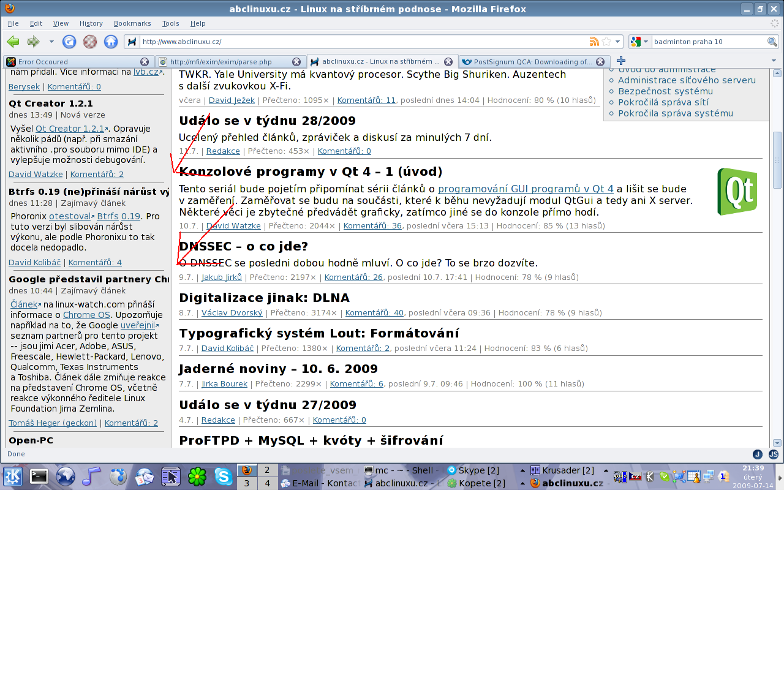Viewport: 784px width, 686px height.
Task: Open the 'Qt Creator 1.2.1' link in the sidebar
Action: (x=70, y=129)
